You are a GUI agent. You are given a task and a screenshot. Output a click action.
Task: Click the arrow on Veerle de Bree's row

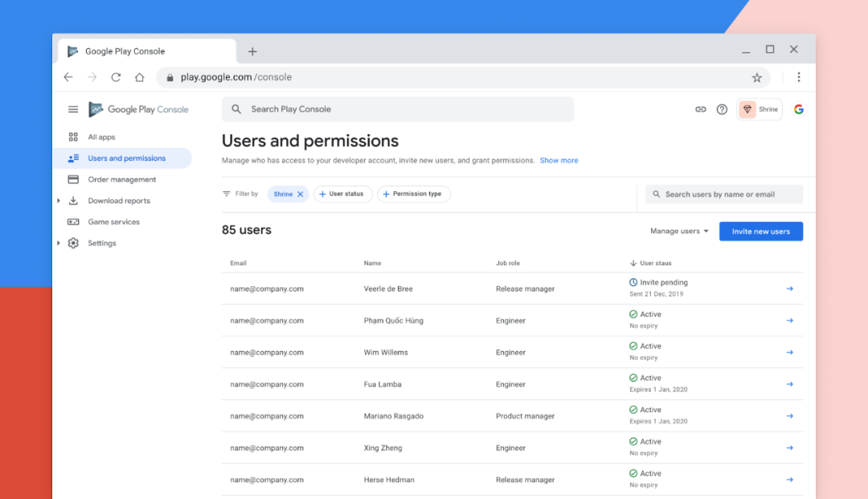click(x=789, y=288)
